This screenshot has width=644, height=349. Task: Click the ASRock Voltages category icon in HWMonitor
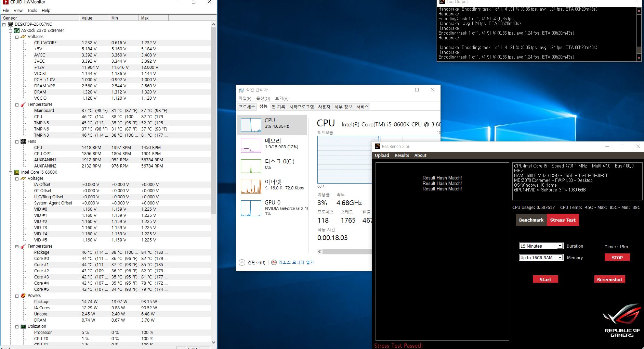click(x=23, y=37)
